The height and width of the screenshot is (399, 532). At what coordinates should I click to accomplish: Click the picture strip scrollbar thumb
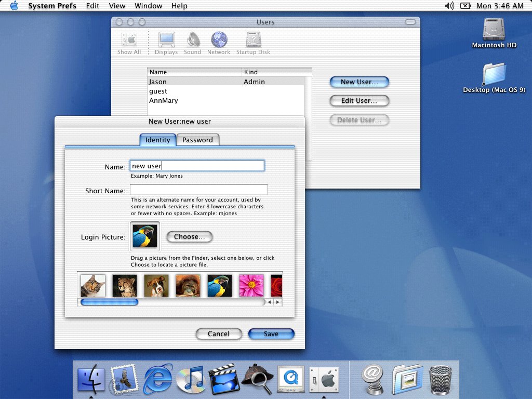click(109, 302)
